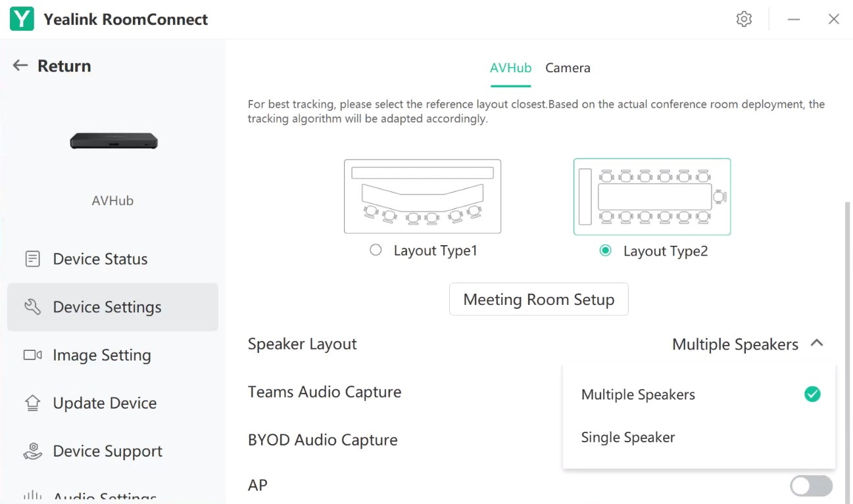Click the Image Setting camera icon

(x=32, y=355)
